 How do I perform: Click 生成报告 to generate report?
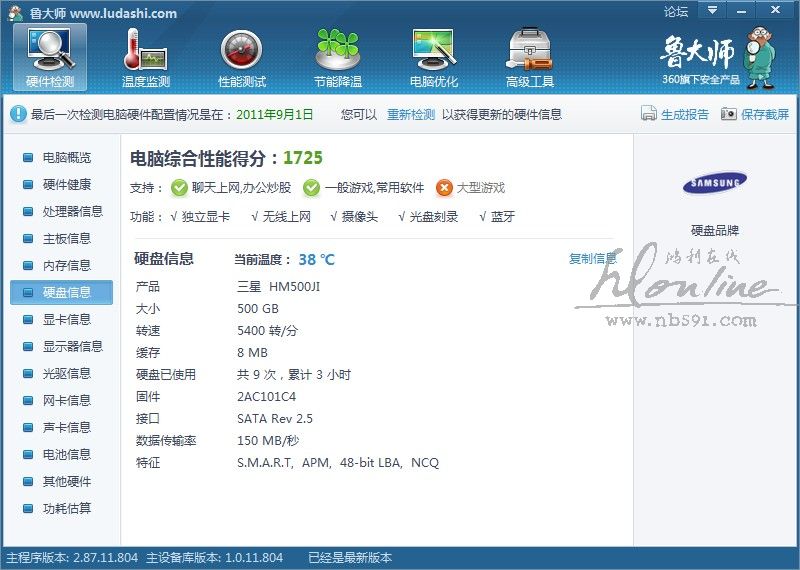point(685,114)
